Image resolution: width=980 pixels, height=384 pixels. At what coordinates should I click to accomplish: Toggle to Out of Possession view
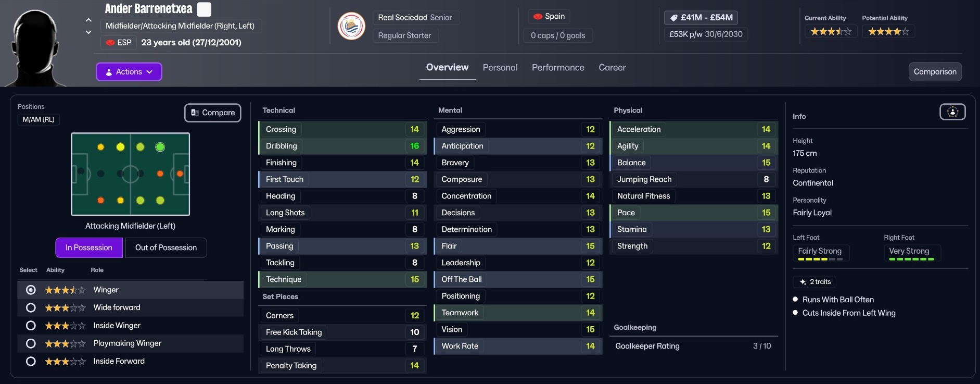(166, 247)
